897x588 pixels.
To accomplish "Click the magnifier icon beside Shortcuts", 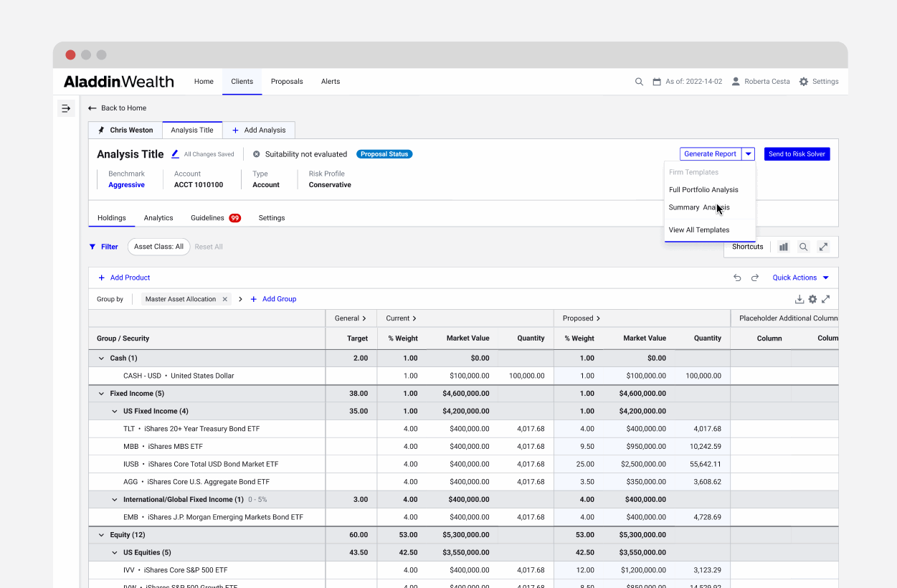I will (x=804, y=247).
